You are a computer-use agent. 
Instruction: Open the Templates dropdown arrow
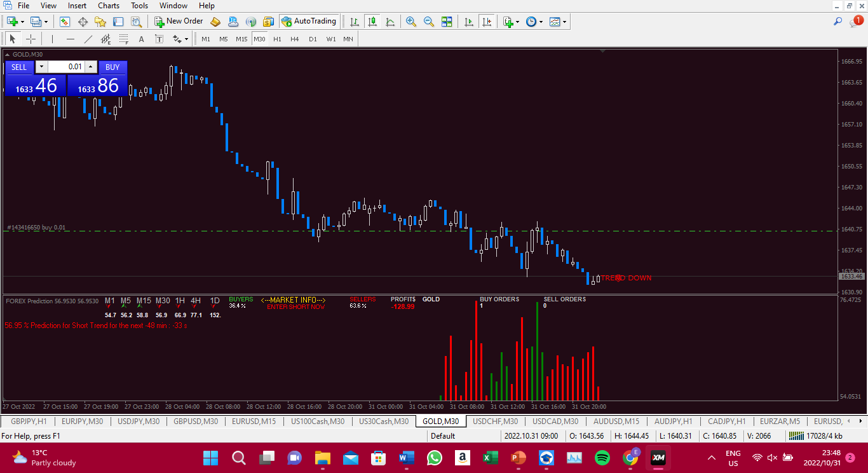[564, 22]
